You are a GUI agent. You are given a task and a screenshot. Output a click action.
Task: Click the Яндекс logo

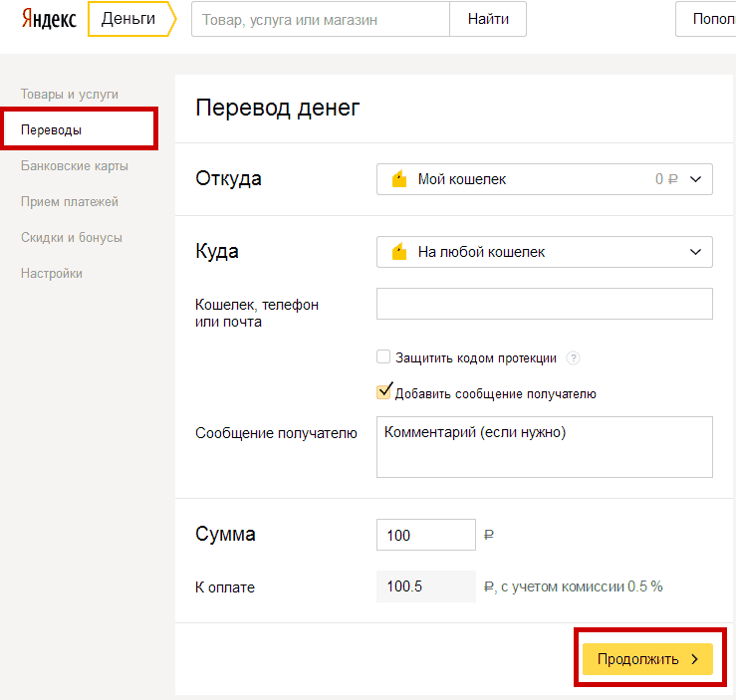[49, 19]
